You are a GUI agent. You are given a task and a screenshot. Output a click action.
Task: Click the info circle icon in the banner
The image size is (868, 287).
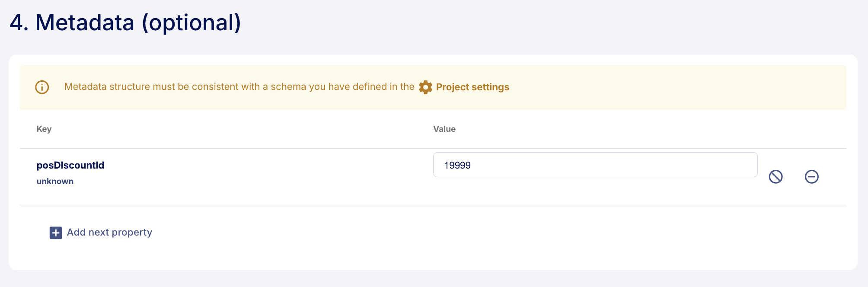(x=42, y=87)
